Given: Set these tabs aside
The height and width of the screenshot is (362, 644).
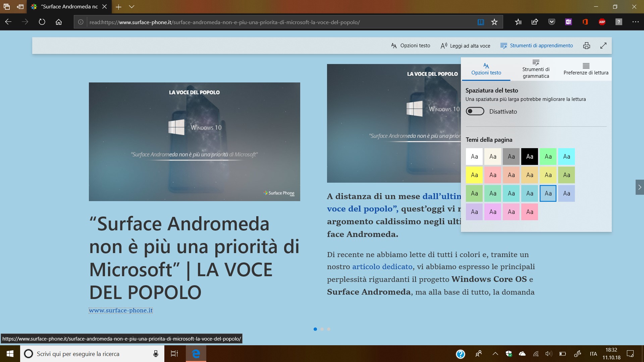Looking at the screenshot, I should pos(20,7).
